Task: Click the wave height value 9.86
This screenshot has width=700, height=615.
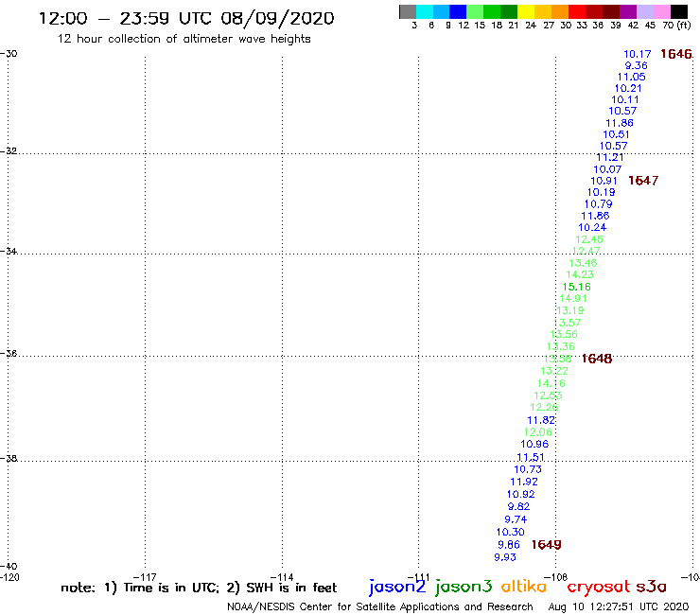Action: [x=509, y=545]
